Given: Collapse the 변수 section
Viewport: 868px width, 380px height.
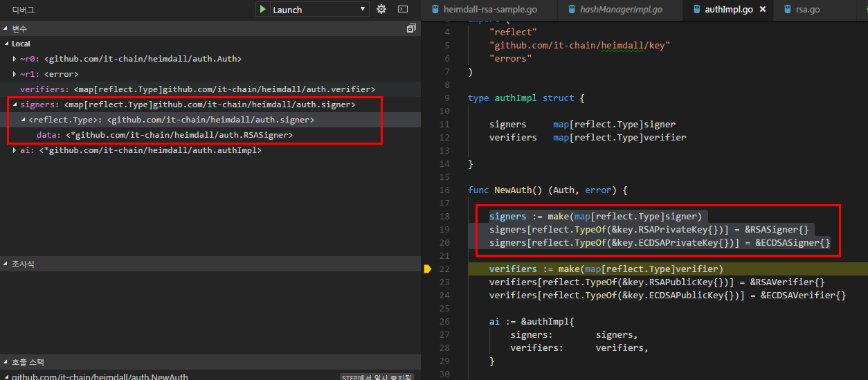Looking at the screenshot, I should (x=6, y=28).
